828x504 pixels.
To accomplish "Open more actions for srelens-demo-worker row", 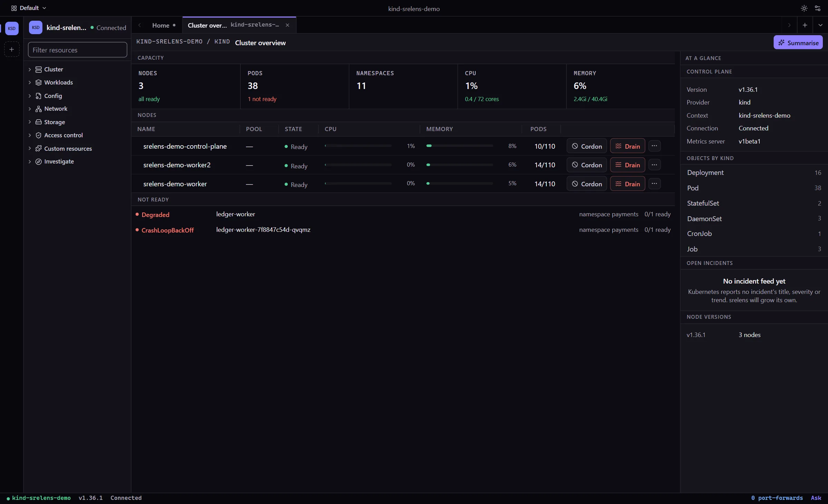I will 654,184.
